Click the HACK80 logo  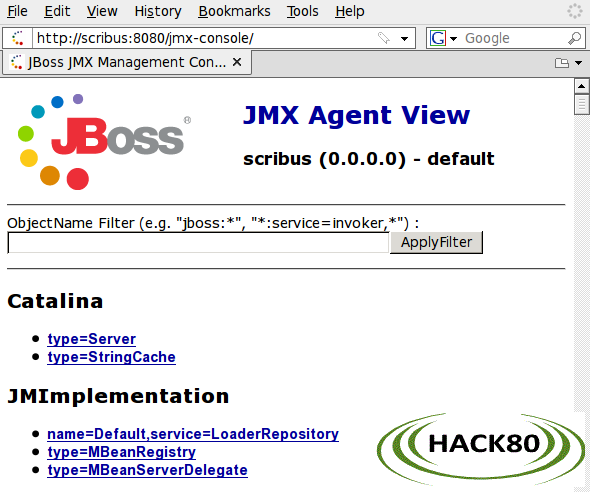481,448
